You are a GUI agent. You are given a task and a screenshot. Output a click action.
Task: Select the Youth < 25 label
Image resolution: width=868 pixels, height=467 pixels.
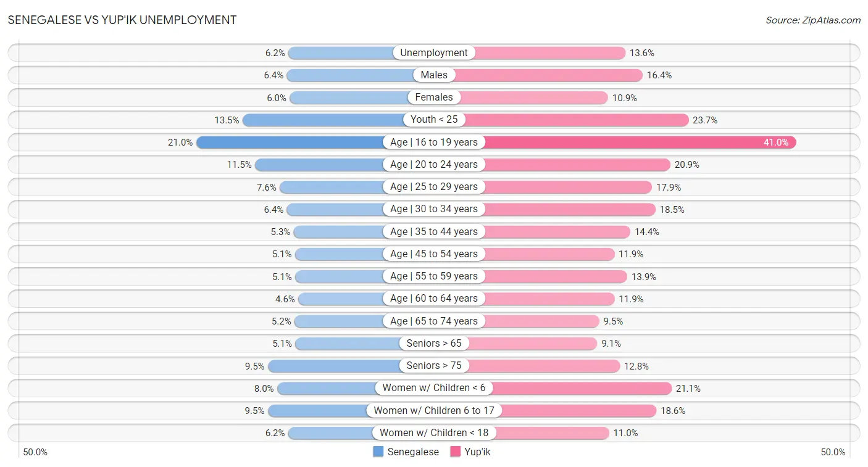pos(434,120)
